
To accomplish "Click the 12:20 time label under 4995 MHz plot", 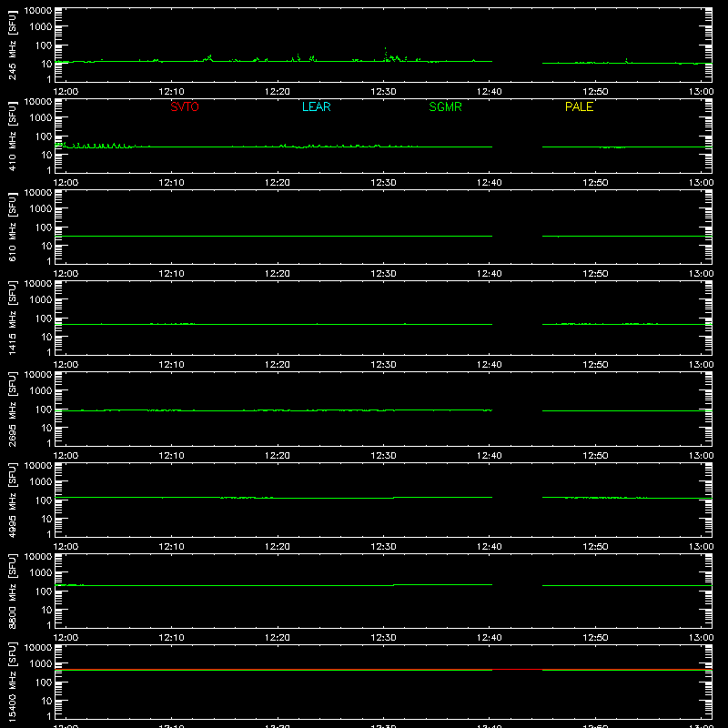I will 278,547.
